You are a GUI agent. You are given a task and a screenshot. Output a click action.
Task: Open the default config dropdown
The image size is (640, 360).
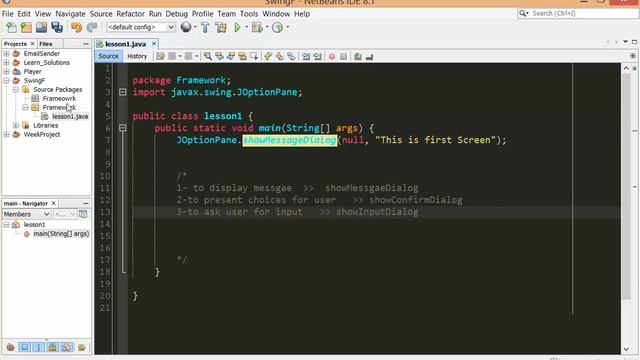tap(141, 27)
